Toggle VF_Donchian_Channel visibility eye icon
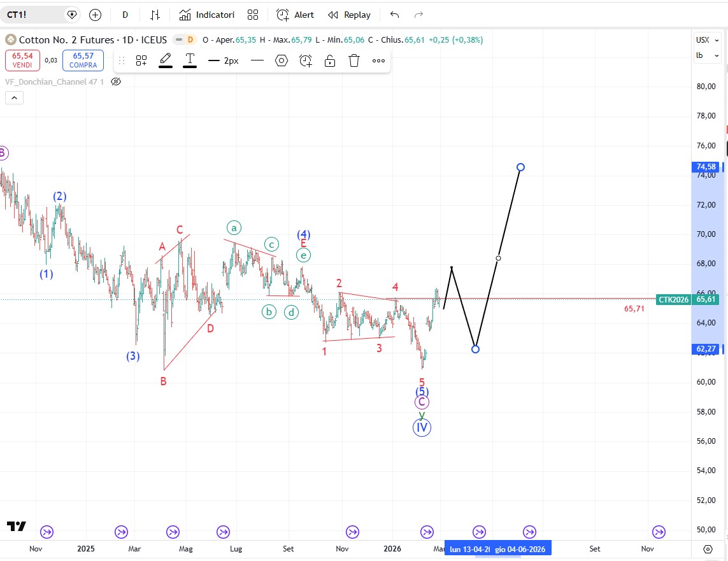The image size is (728, 561). [x=116, y=82]
